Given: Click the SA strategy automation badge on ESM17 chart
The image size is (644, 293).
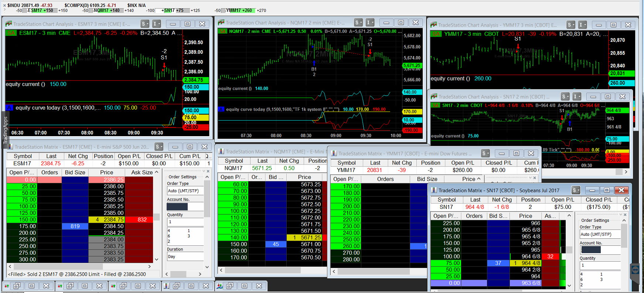Looking at the screenshot, I should [x=11, y=33].
